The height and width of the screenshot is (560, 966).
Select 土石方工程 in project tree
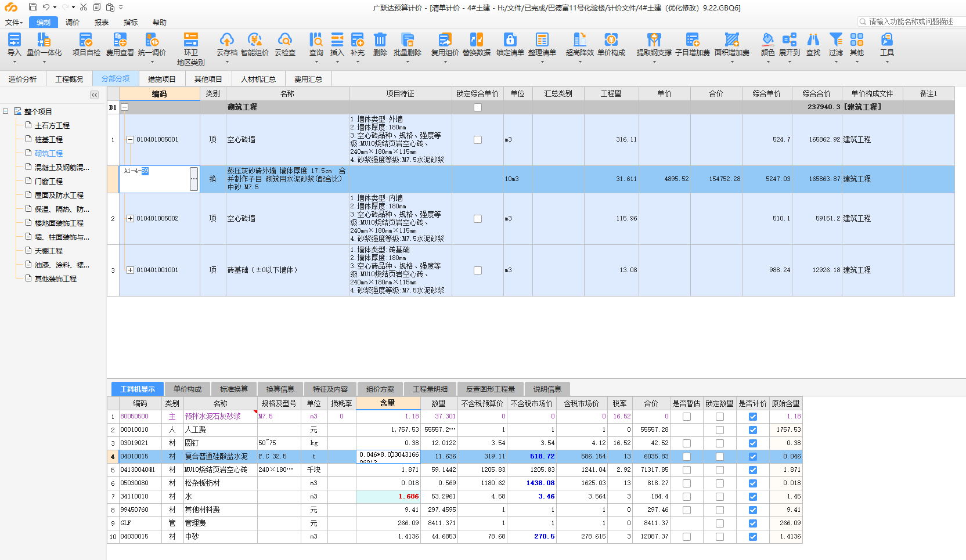(52, 125)
